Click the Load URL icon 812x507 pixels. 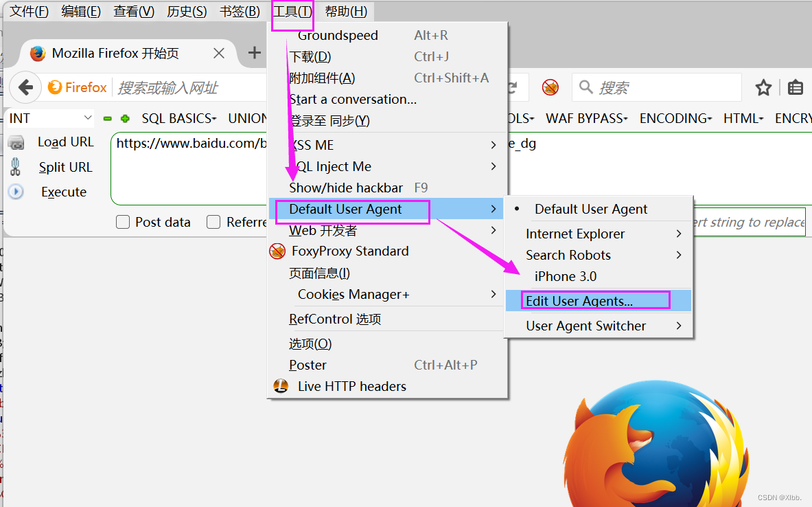(16, 143)
